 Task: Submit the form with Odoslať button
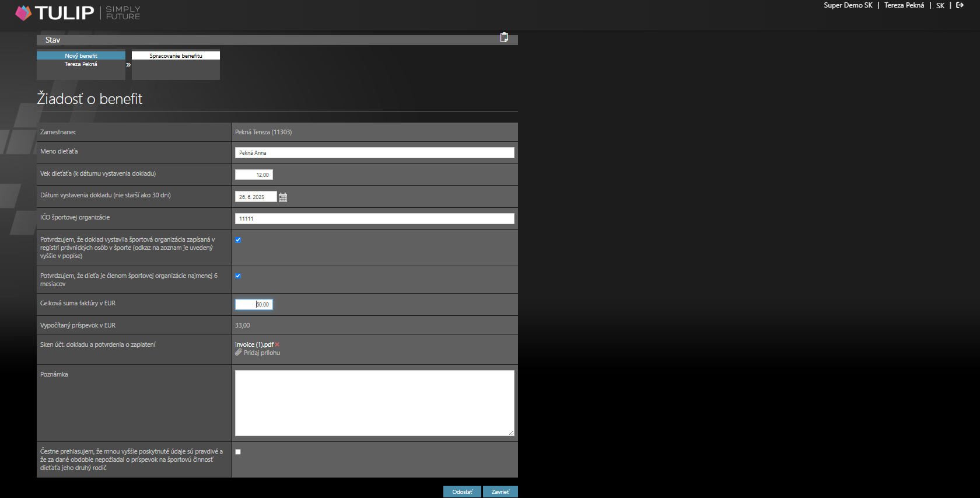[x=462, y=492]
